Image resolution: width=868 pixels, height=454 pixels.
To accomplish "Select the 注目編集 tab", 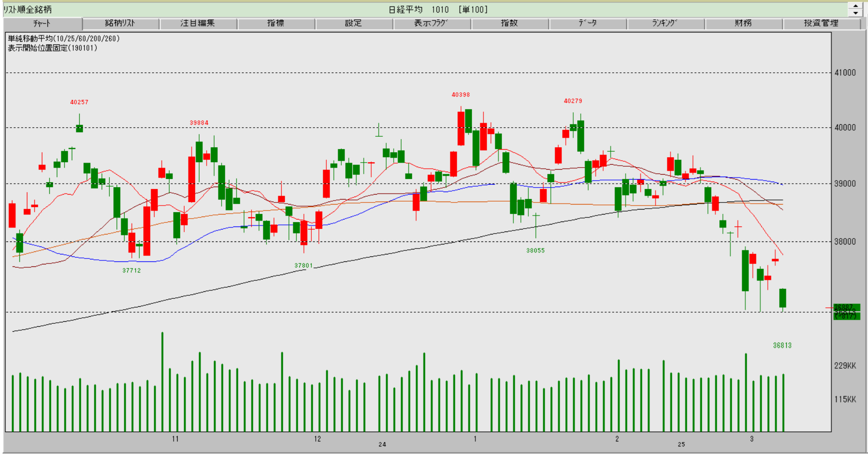I will tap(198, 23).
